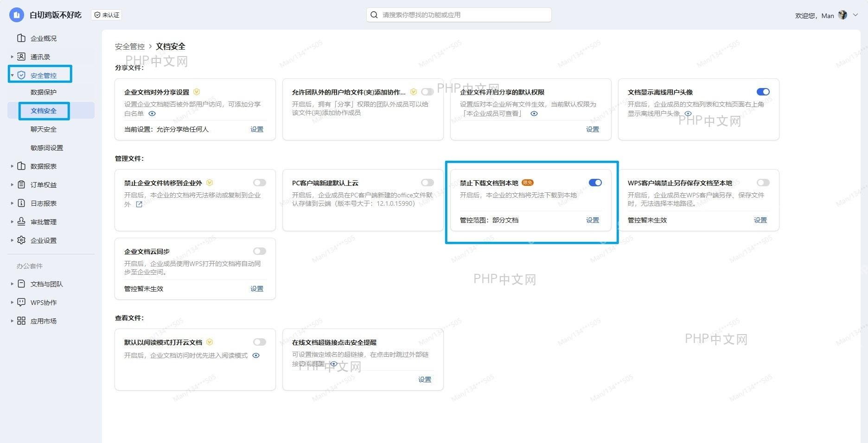868x443 pixels.
Task: Click the WPS协作 chat icon
Action: pos(21,302)
